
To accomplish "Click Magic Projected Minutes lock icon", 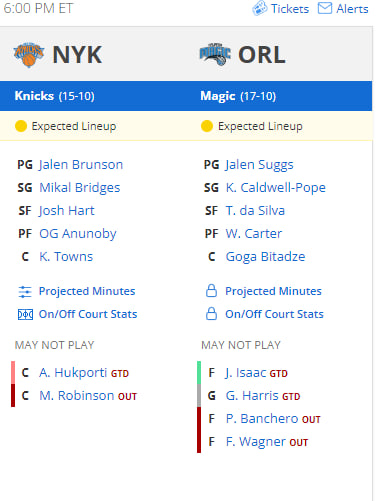I will pos(211,291).
